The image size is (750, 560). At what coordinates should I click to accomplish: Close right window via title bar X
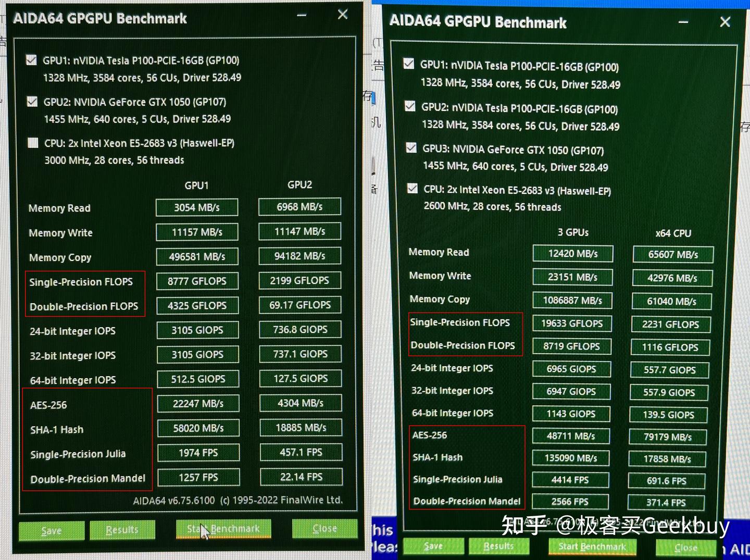click(x=725, y=22)
